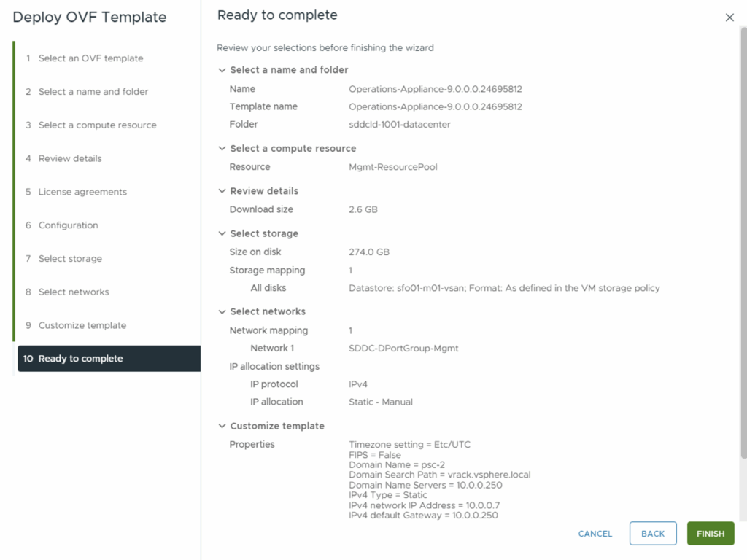Select step 10 Ready to complete
Viewport: 747px width, 560px height.
point(80,359)
